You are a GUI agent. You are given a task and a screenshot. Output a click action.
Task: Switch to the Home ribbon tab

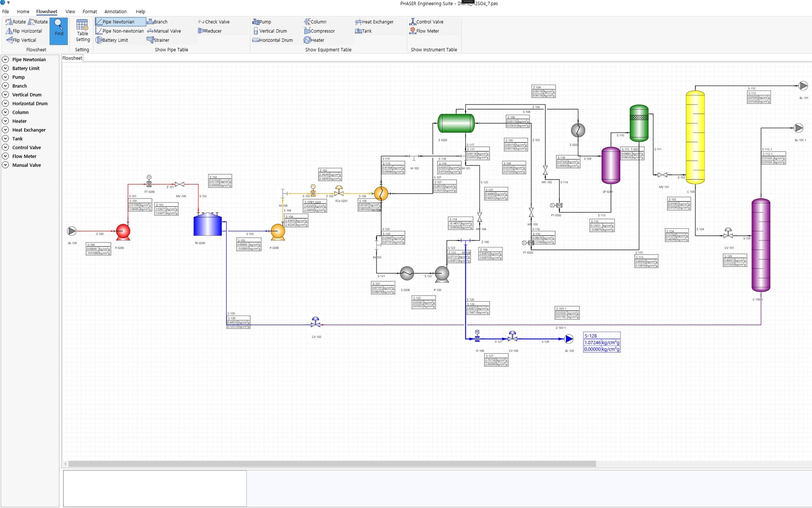point(23,11)
